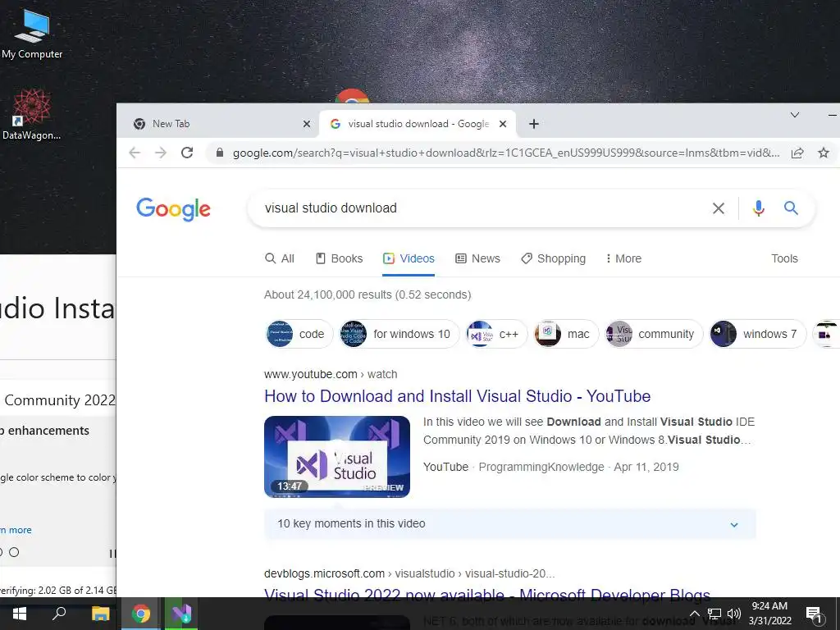Screen dimensions: 840x630
Task: Click Visual Studio Installer taskbar icon
Action: point(181,614)
